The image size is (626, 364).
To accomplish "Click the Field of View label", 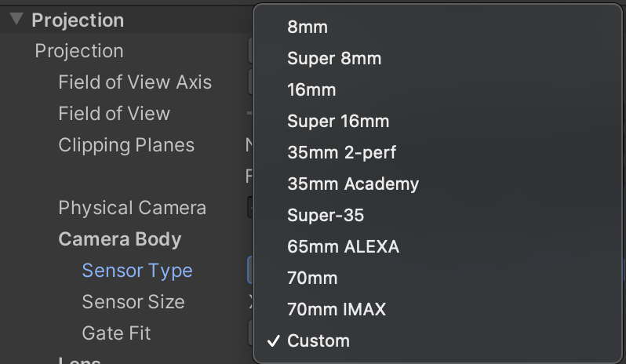I will tap(114, 114).
